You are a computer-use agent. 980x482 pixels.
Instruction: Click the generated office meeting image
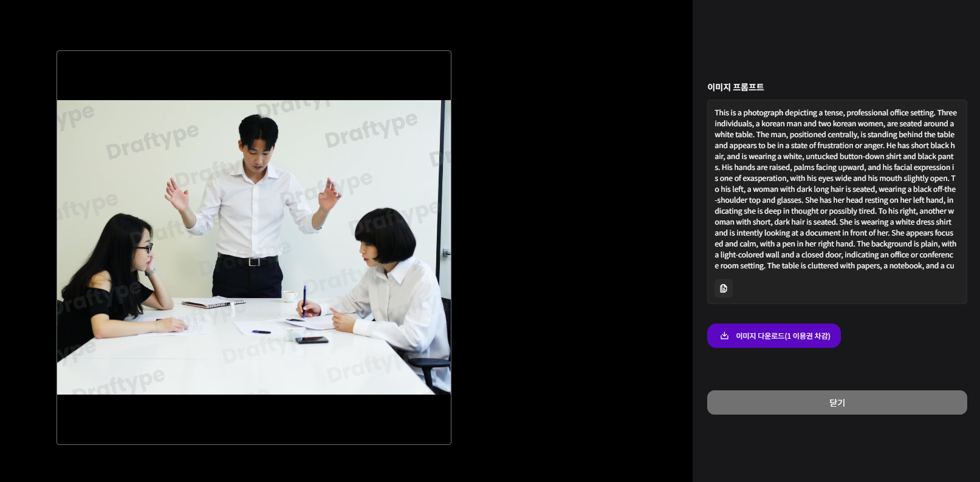click(254, 247)
